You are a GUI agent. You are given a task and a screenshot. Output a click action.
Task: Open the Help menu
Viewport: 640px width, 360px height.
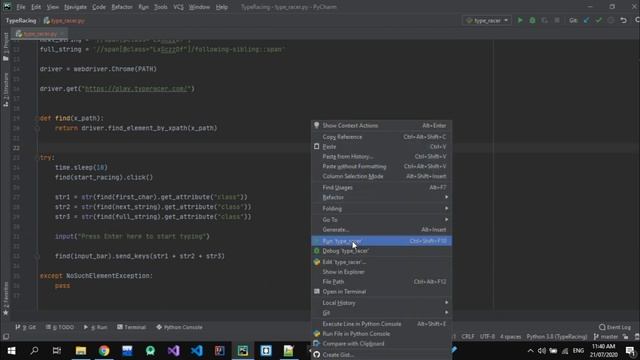[222, 7]
